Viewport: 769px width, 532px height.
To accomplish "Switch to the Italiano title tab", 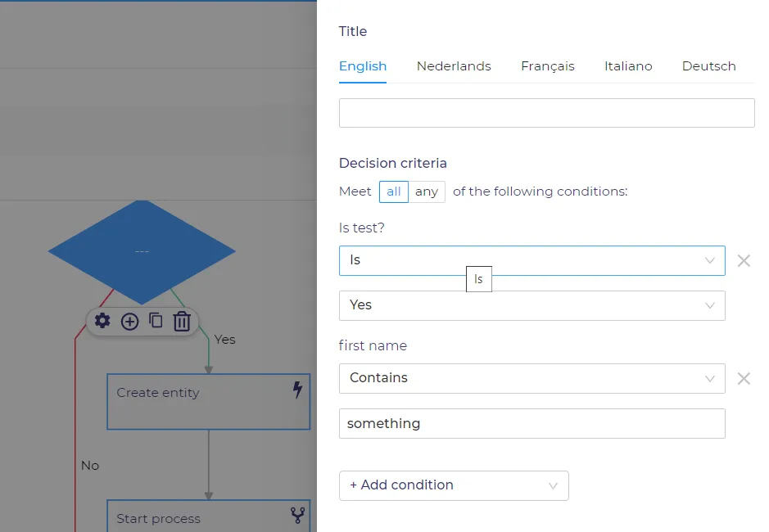I will tap(628, 66).
